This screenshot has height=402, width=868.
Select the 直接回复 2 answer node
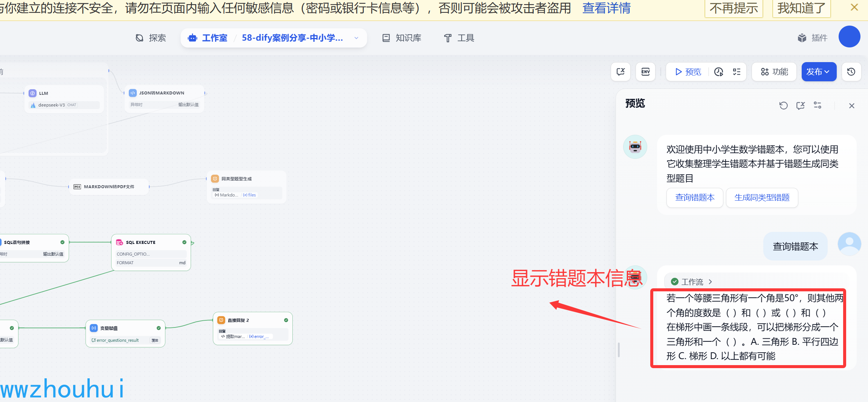click(x=253, y=328)
